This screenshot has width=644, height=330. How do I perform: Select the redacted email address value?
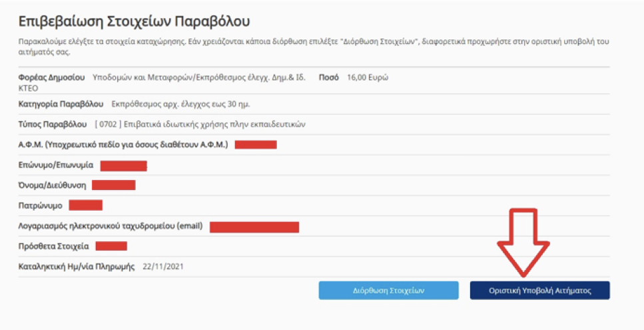click(x=254, y=227)
